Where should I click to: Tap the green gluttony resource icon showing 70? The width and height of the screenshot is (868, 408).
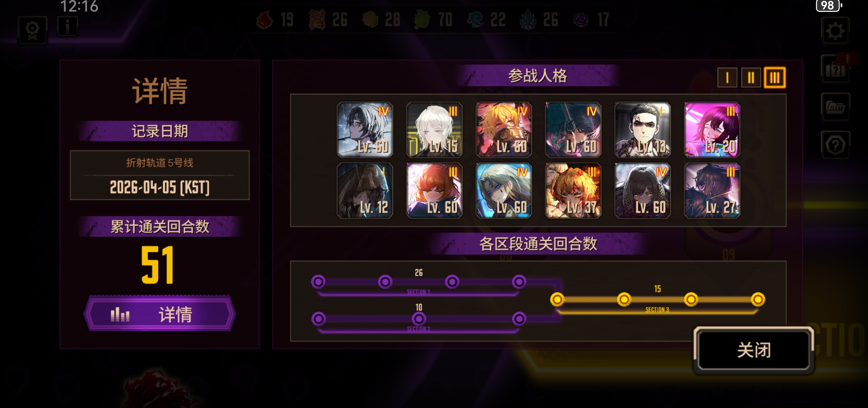point(422,20)
